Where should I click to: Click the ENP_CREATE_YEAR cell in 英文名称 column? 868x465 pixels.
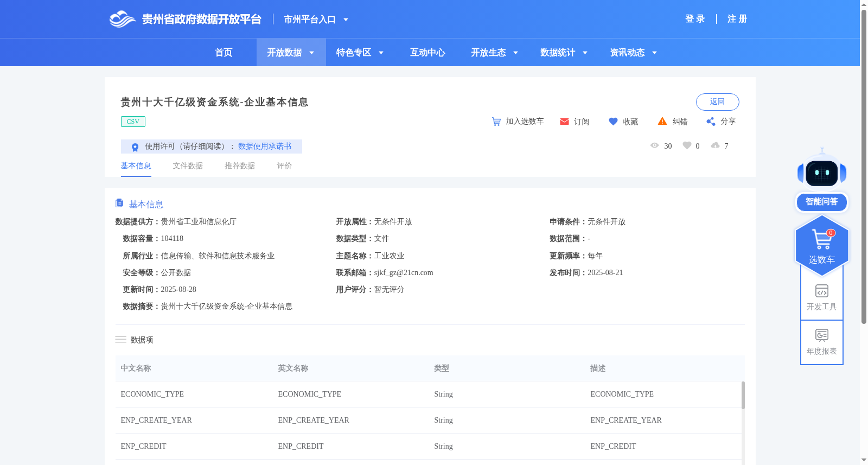pos(314,421)
